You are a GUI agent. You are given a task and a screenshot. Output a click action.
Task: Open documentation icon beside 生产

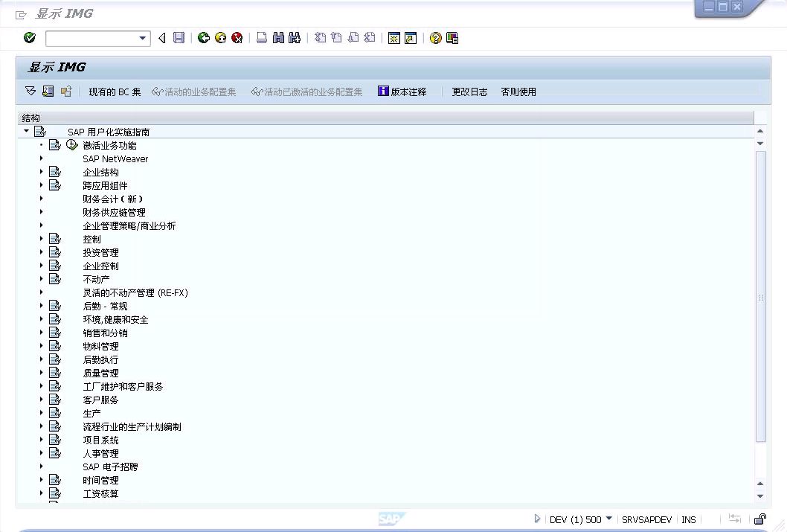point(55,412)
